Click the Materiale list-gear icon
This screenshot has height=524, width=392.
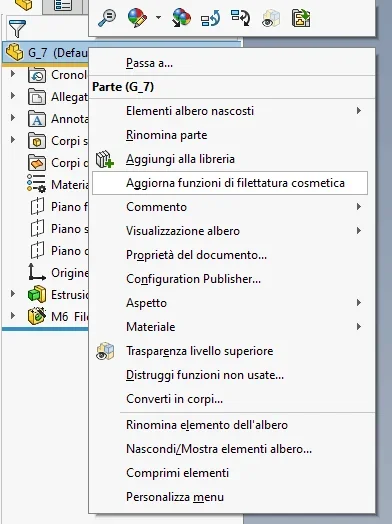click(x=36, y=183)
